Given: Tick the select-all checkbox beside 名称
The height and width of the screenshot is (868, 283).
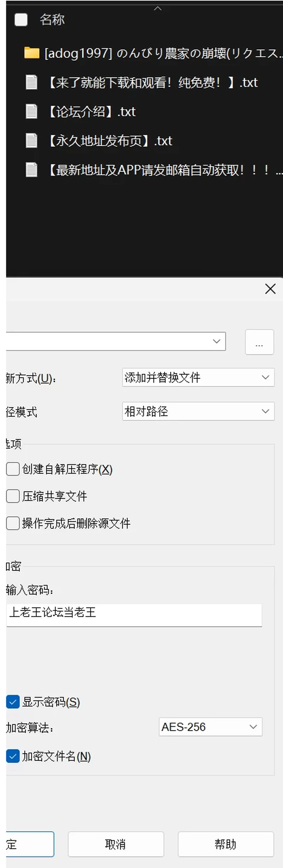Looking at the screenshot, I should [21, 19].
